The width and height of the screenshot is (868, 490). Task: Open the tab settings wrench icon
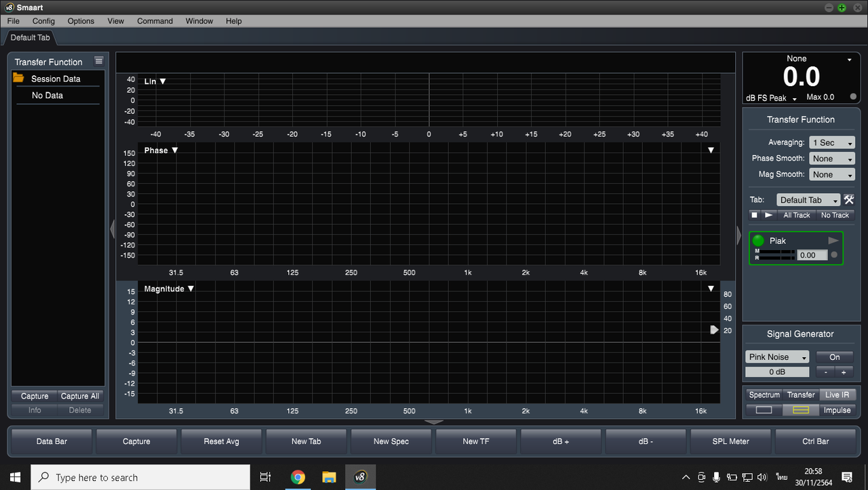pyautogui.click(x=849, y=200)
